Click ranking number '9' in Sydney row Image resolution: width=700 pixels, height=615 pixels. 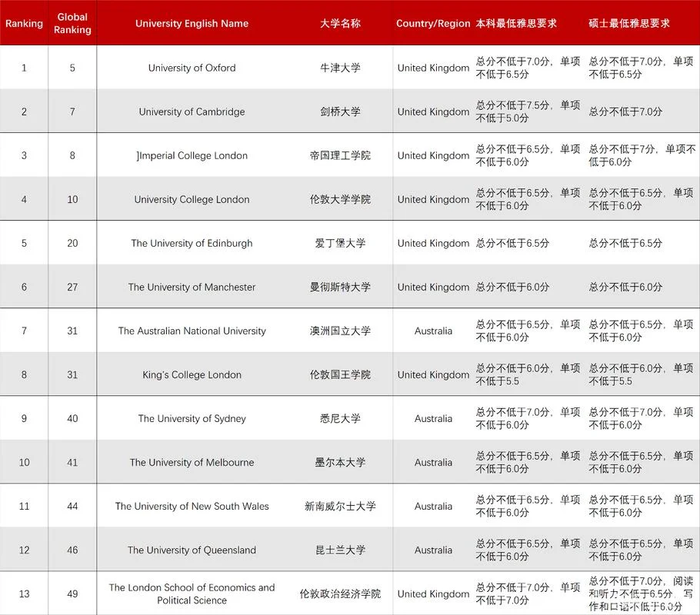[x=24, y=418]
